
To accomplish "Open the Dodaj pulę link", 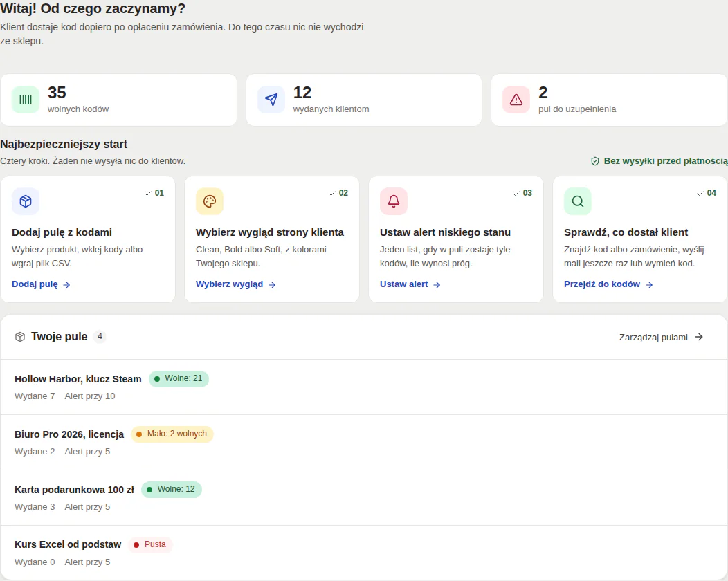I will pyautogui.click(x=41, y=284).
